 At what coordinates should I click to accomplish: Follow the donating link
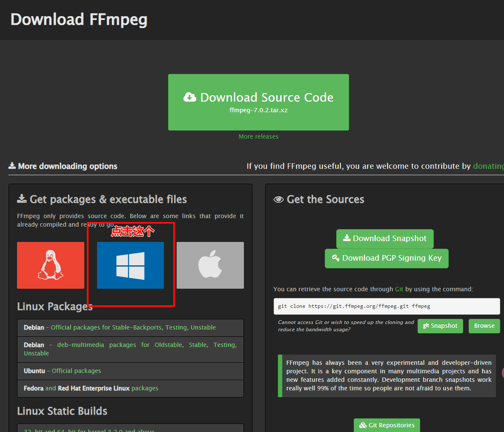(x=489, y=166)
